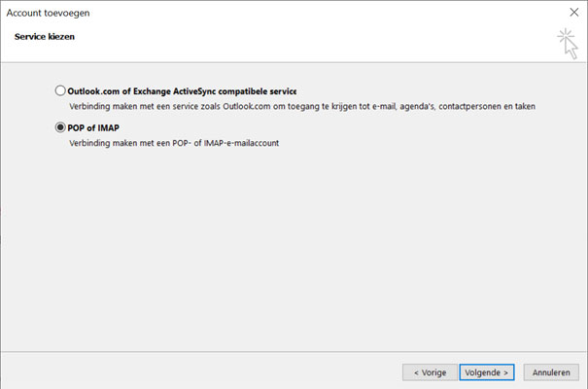Click the POP- of IMAP-e-mailaccount description text
The width and height of the screenshot is (588, 389).
click(x=174, y=143)
